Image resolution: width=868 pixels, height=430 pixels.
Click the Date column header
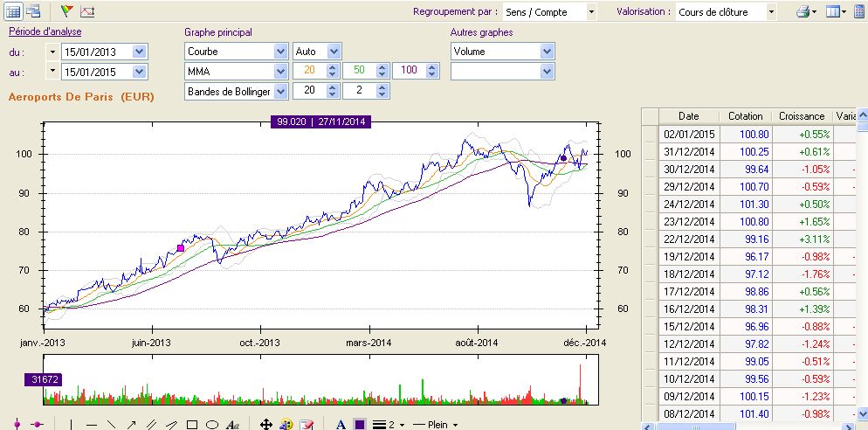pyautogui.click(x=688, y=116)
